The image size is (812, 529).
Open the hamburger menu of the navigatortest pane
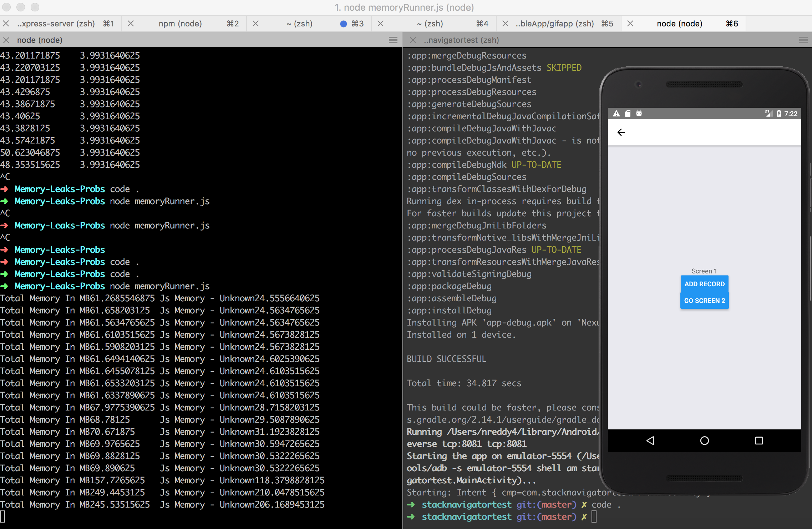click(803, 40)
